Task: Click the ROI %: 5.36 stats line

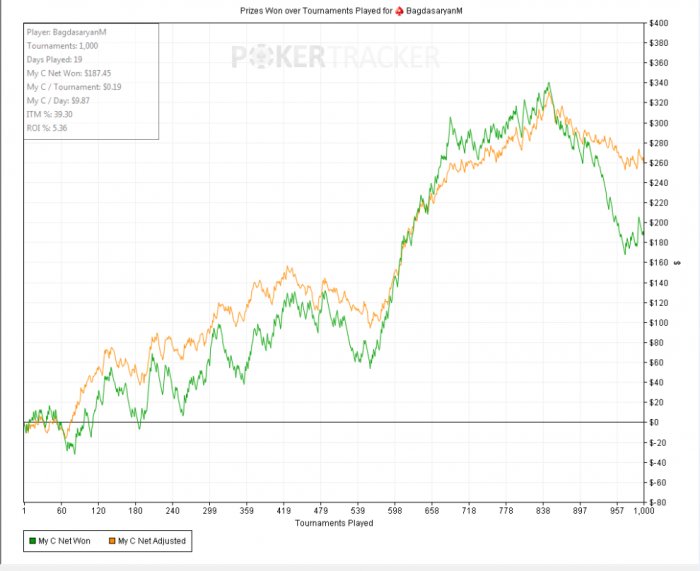Action: point(47,128)
